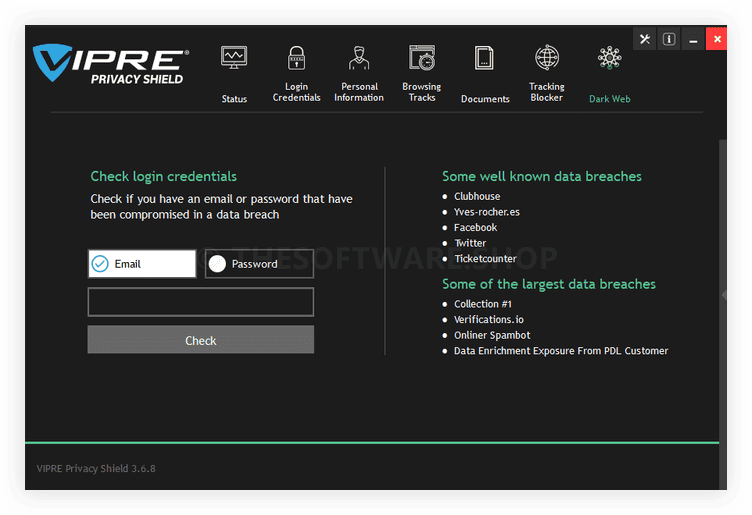Screen dimensions: 752x515
Task: Open Browsing Tracks icon
Action: click(422, 58)
